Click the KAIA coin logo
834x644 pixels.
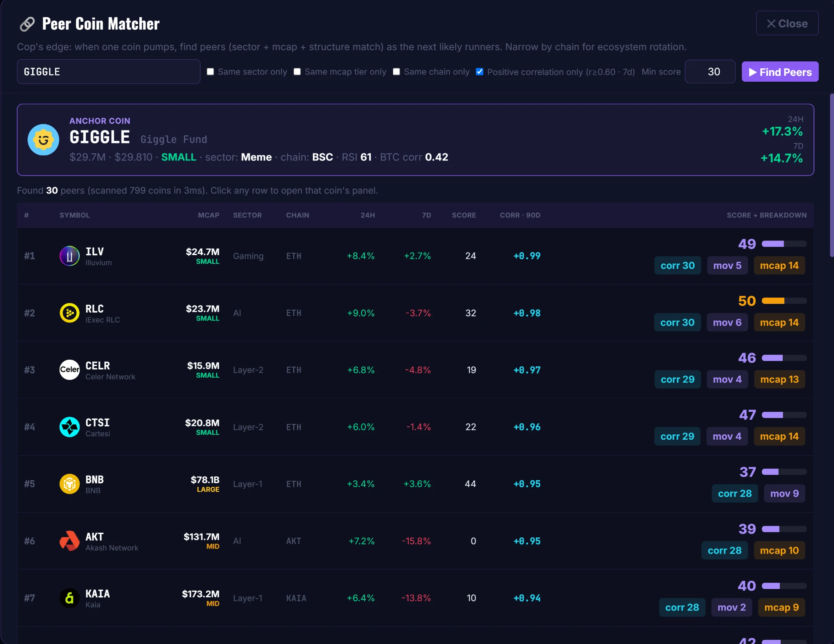point(70,598)
